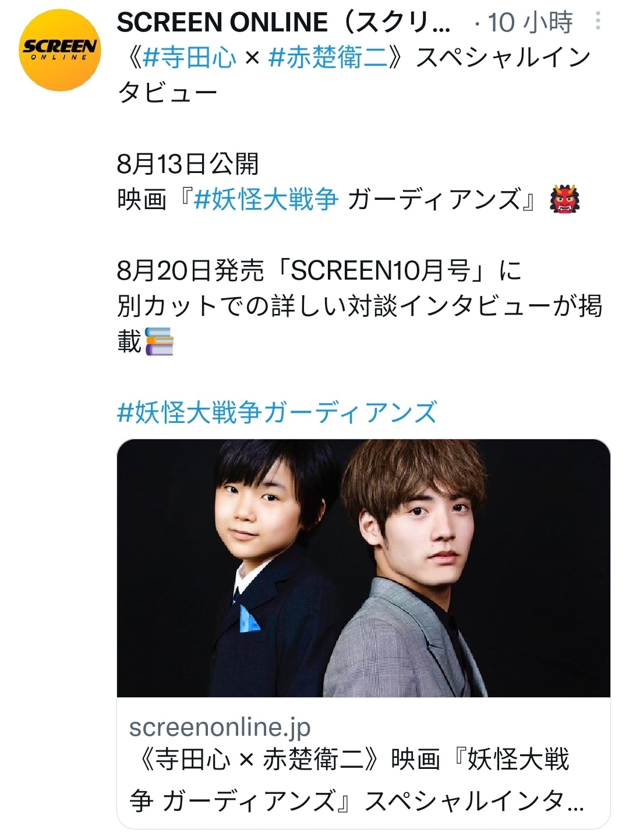The height and width of the screenshot is (840, 629).
Task: Tap the 10 小時 timestamp
Action: coord(530,22)
